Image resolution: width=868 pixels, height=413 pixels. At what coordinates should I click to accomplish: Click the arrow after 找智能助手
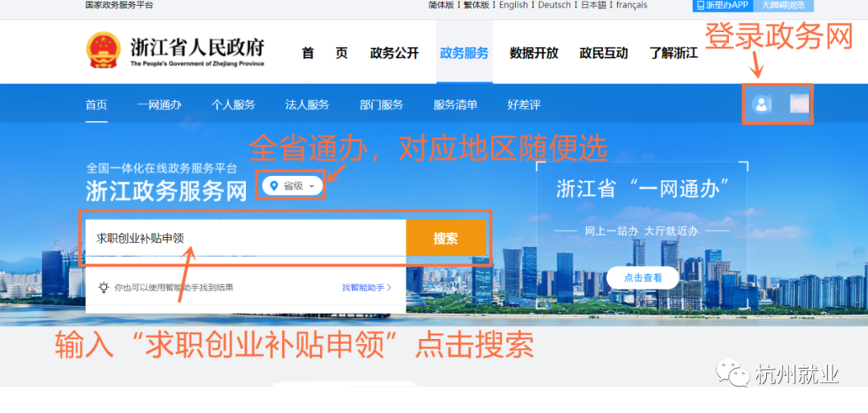pos(389,287)
